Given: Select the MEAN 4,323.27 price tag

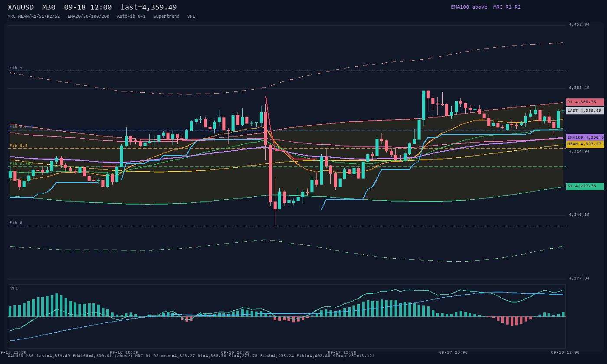Looking at the screenshot, I should pyautogui.click(x=585, y=144).
